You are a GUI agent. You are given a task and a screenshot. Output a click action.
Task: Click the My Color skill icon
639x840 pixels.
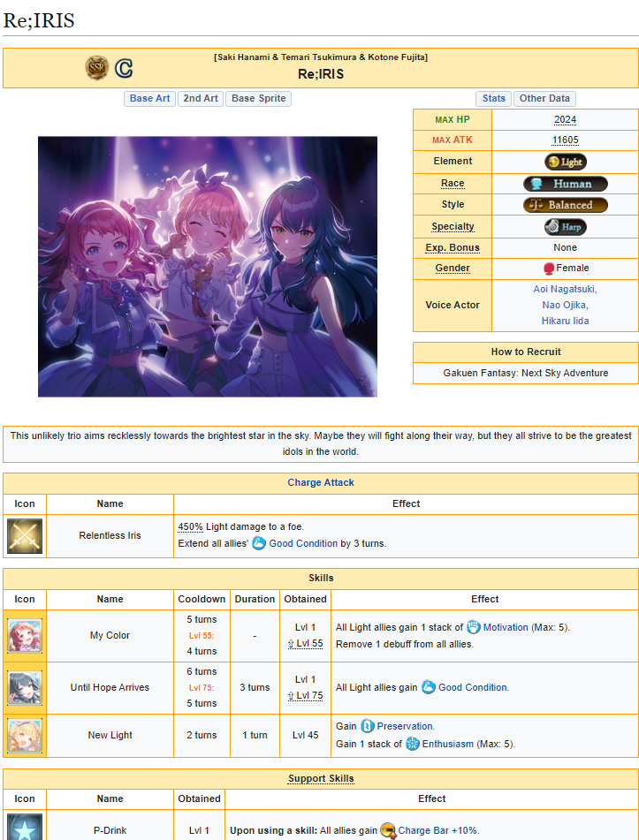click(x=25, y=636)
